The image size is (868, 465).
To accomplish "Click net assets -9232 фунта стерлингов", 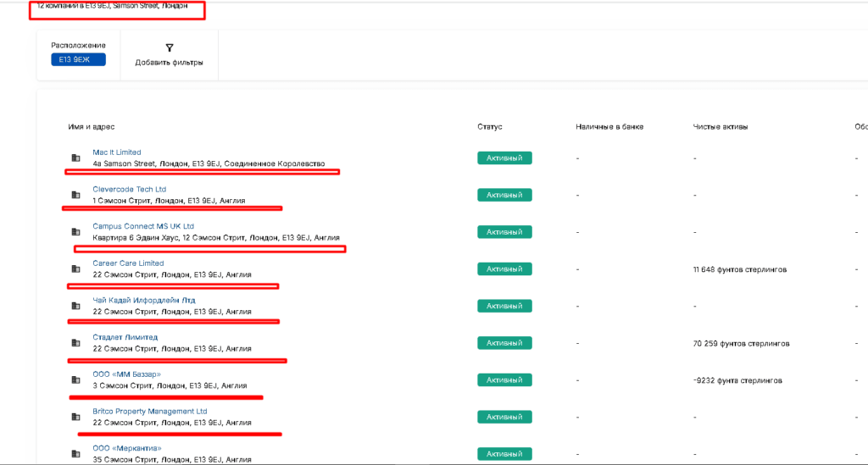I will coord(737,380).
